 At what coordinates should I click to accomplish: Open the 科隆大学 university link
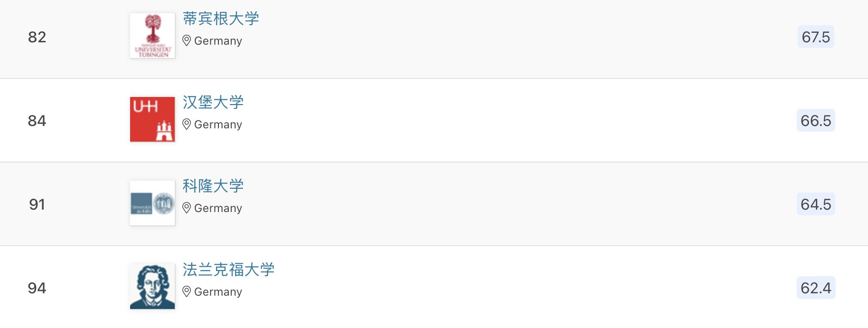click(213, 186)
